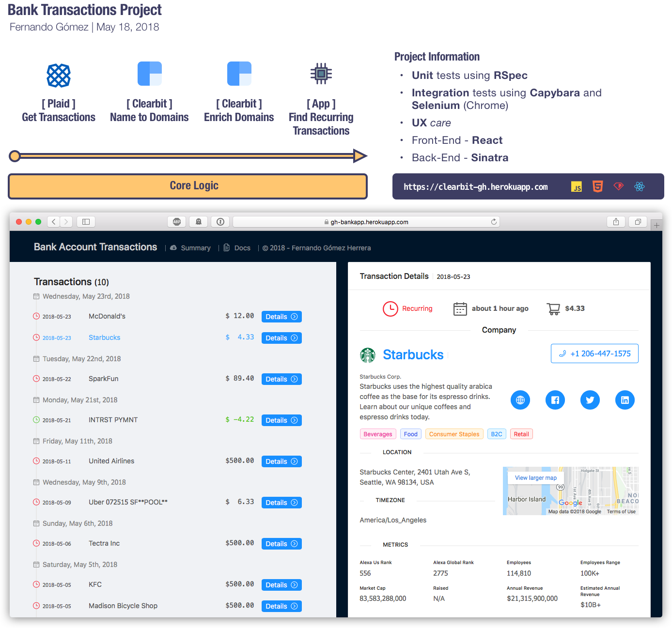Image resolution: width=672 pixels, height=628 pixels.
Task: Select the Beverages tag
Action: [x=377, y=434]
